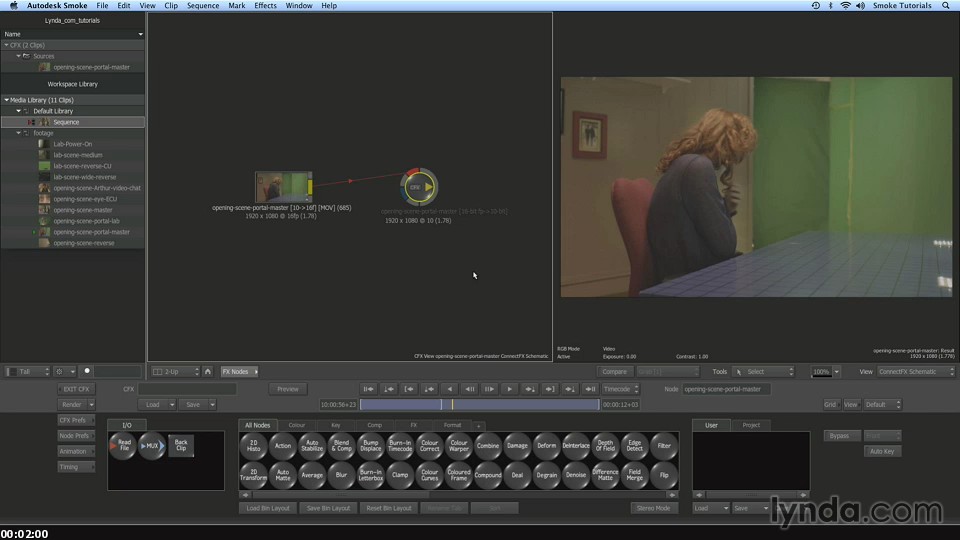Click the Read File node button
Image resolution: width=960 pixels, height=540 pixels.
tap(123, 446)
